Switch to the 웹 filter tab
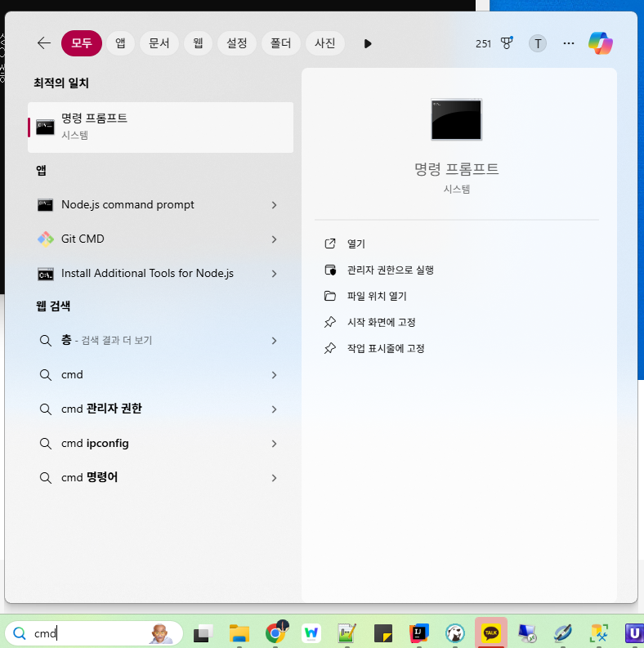 click(198, 43)
